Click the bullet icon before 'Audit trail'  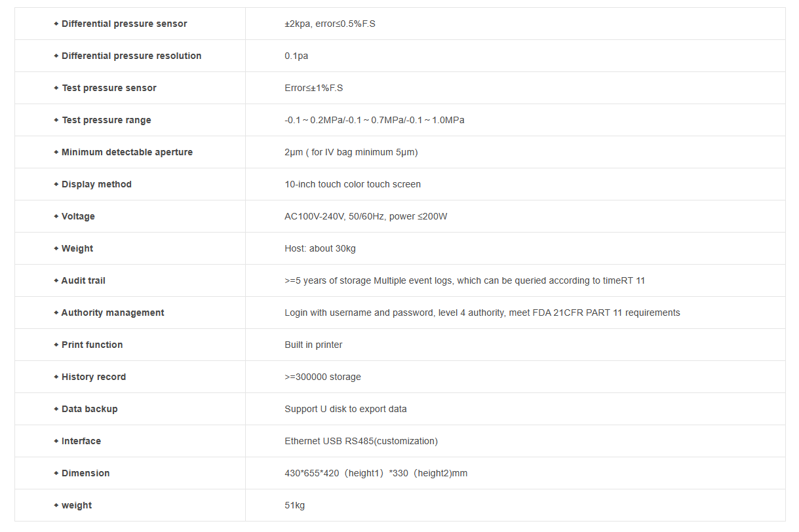[56, 280]
